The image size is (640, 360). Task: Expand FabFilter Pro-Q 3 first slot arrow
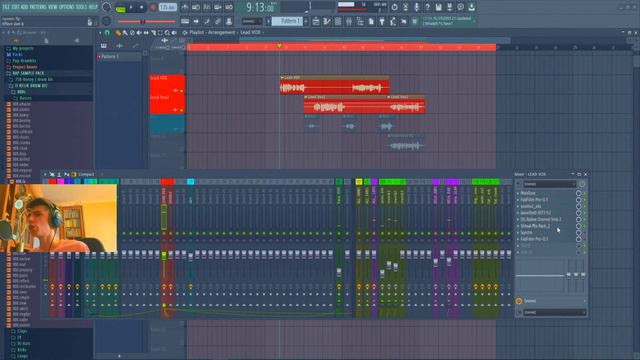[x=518, y=200]
